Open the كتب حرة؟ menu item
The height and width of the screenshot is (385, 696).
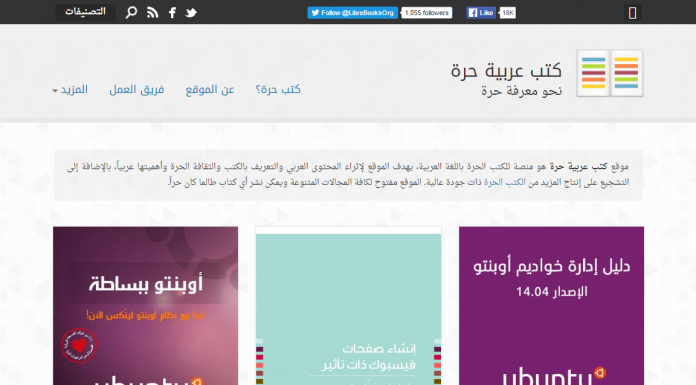278,90
